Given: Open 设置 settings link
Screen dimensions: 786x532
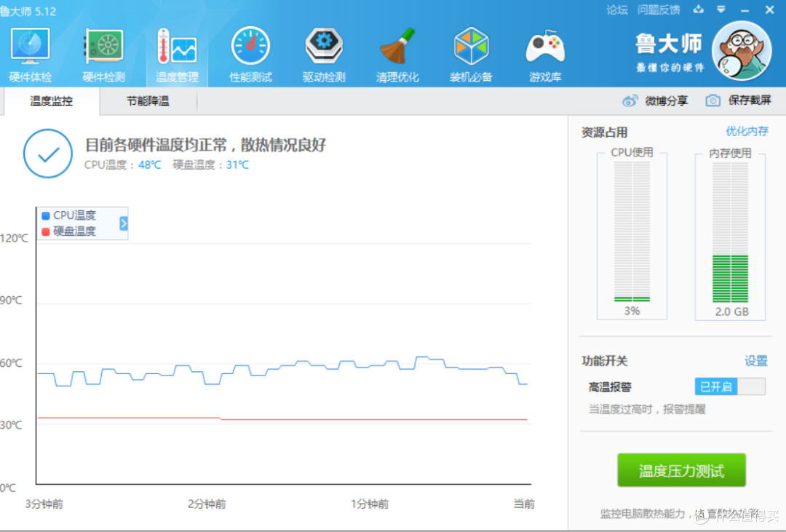Looking at the screenshot, I should 756,360.
